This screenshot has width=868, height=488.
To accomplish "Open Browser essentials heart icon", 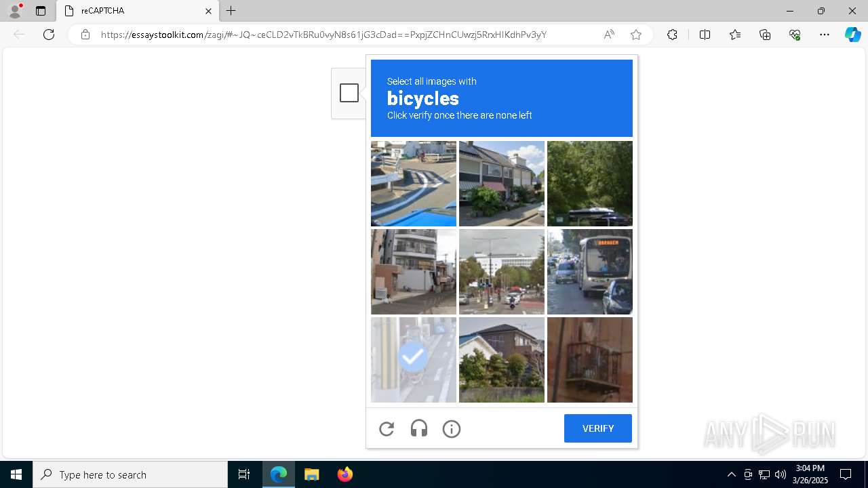I will point(795,35).
